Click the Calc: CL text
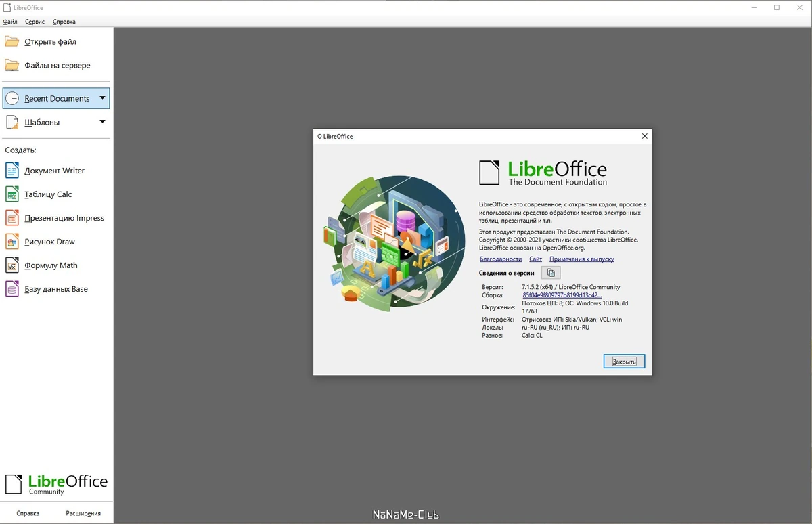Viewport: 812px width, 524px height. 532,335
